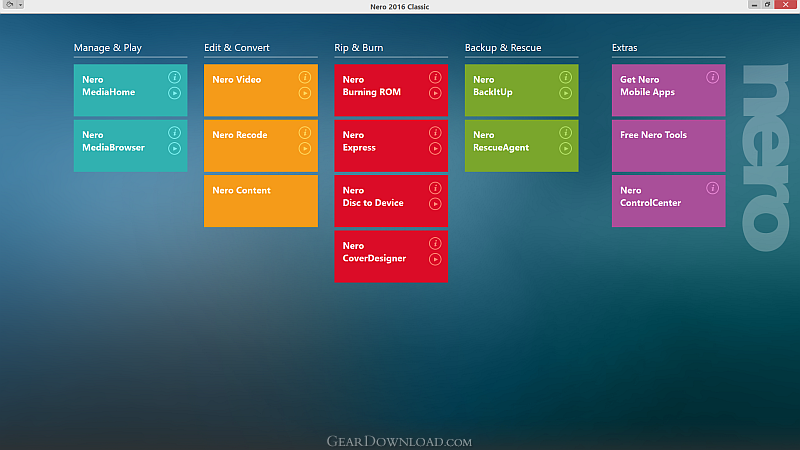
Task: Show info for Nero Burning ROM
Action: click(x=435, y=78)
